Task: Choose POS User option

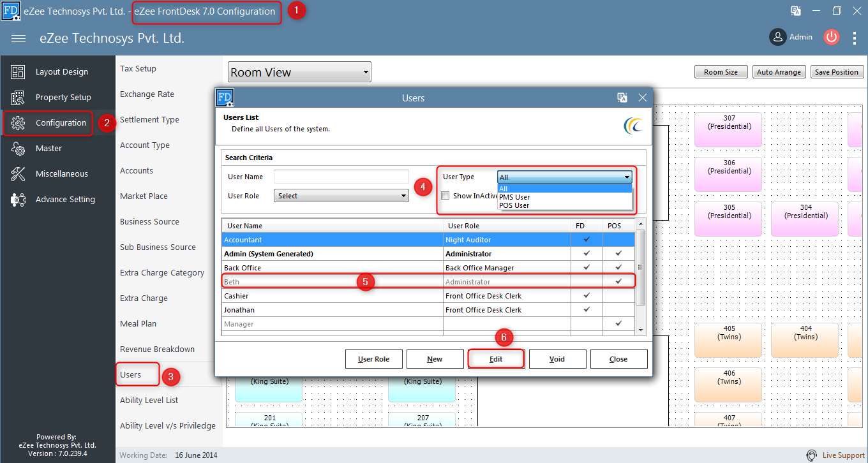Action: click(564, 205)
